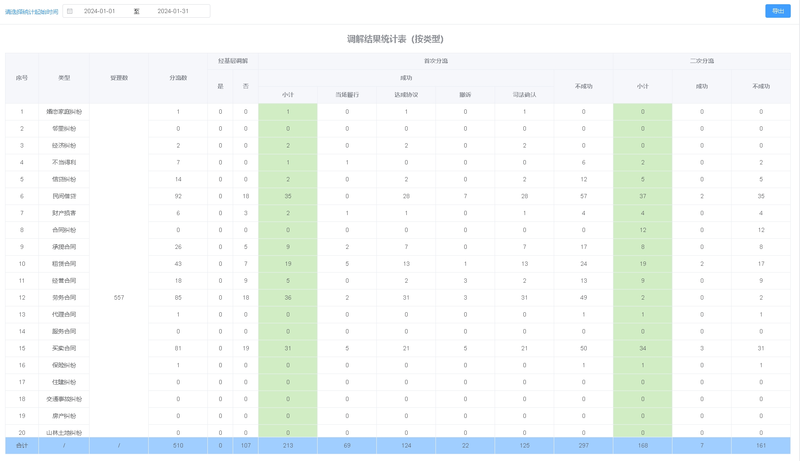The width and height of the screenshot is (800, 461).
Task: Click the 不成功 header under 首次分流
Action: click(584, 87)
